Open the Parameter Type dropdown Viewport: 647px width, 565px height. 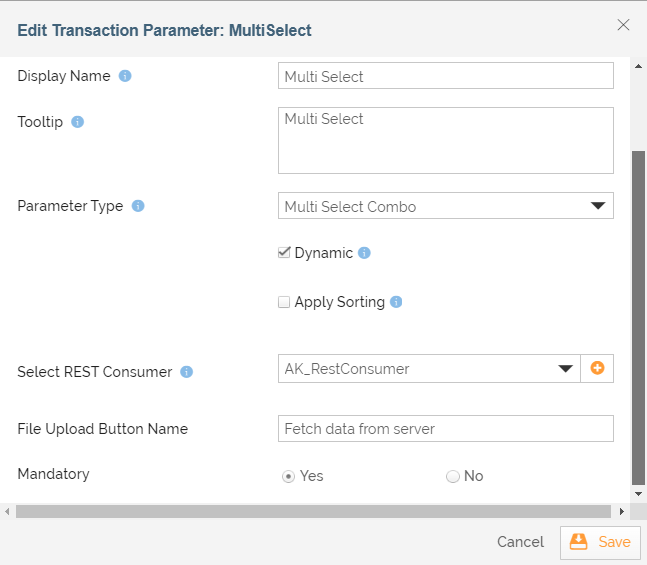pos(446,206)
